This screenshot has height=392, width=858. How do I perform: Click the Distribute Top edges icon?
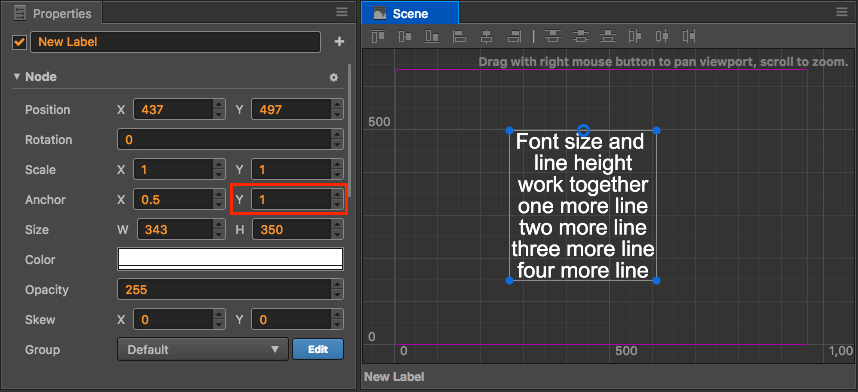point(553,37)
